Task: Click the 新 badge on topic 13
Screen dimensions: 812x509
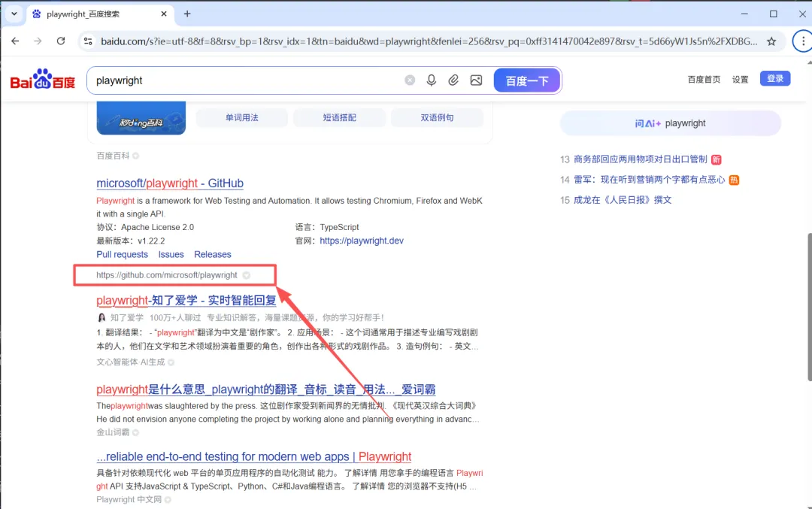Action: 717,159
